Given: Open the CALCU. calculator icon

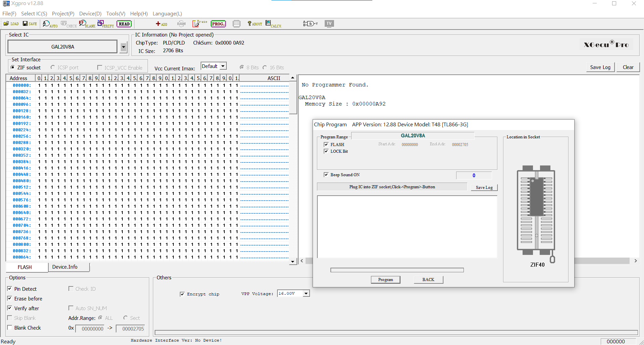Looking at the screenshot, I should point(274,24).
